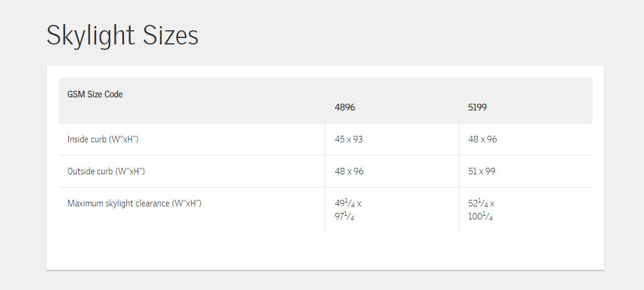Click the "Maximum skylight clearance" words in row label
This screenshot has height=290, width=644.
point(118,203)
